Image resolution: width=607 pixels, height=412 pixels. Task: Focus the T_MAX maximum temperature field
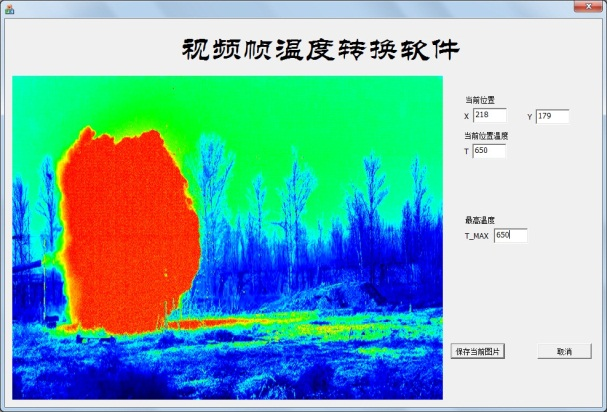pyautogui.click(x=510, y=236)
